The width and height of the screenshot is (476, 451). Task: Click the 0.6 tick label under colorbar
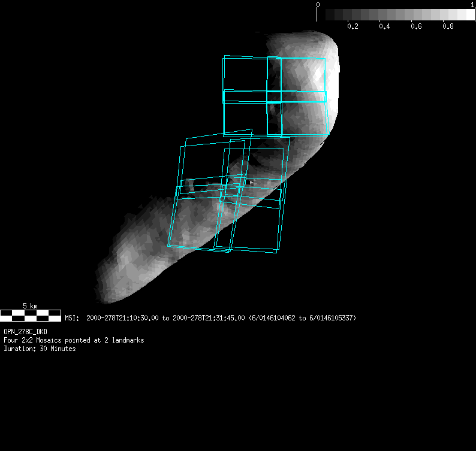(x=416, y=27)
